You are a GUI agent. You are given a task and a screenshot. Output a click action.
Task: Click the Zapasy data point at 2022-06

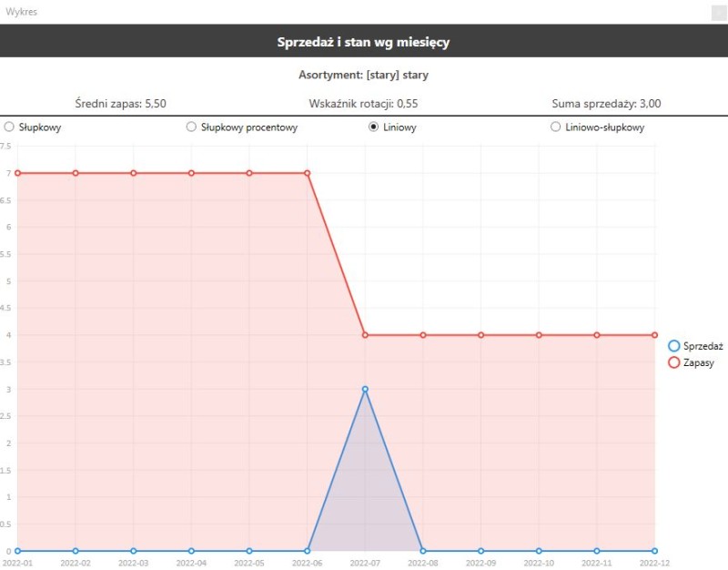[x=307, y=173]
